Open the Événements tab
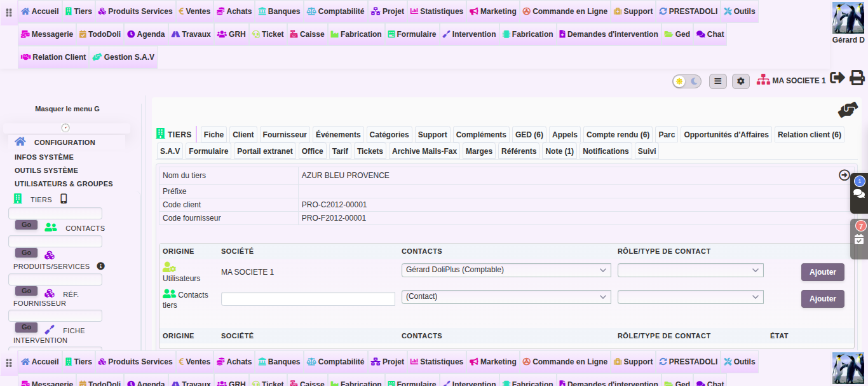This screenshot has height=386, width=868. tap(338, 134)
